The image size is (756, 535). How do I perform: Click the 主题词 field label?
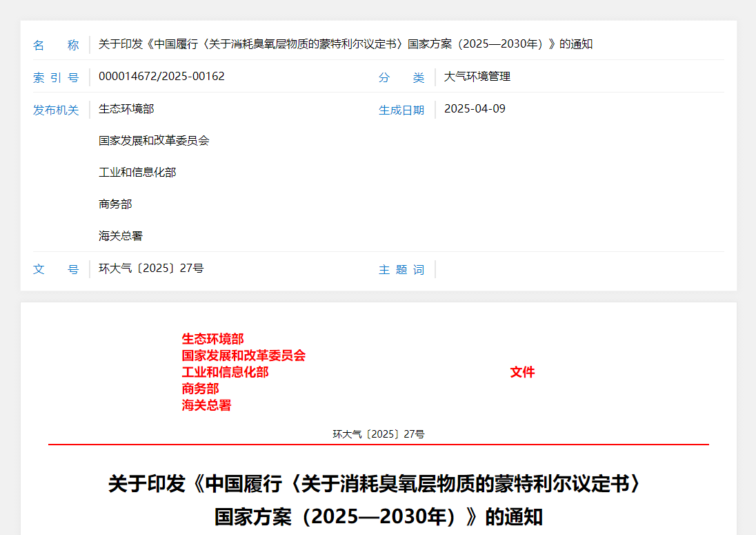click(x=402, y=269)
